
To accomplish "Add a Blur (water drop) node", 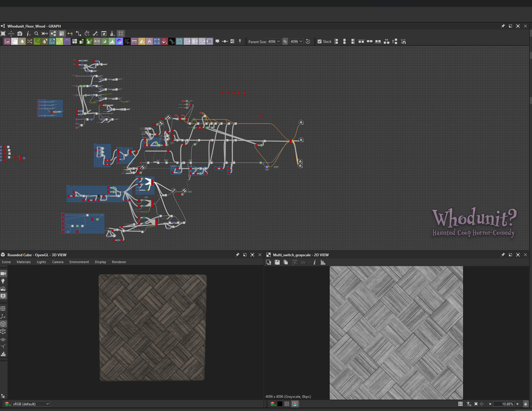I will point(22,41).
